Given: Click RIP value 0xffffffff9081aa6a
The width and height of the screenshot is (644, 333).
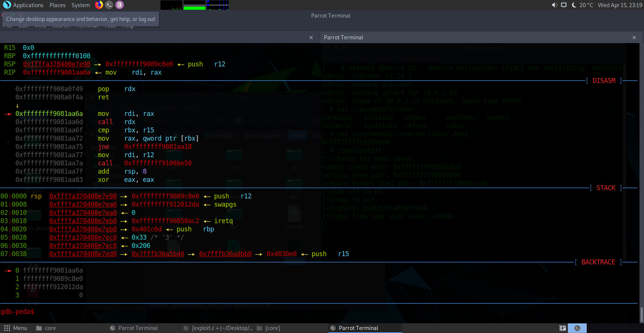Looking at the screenshot, I should [57, 72].
